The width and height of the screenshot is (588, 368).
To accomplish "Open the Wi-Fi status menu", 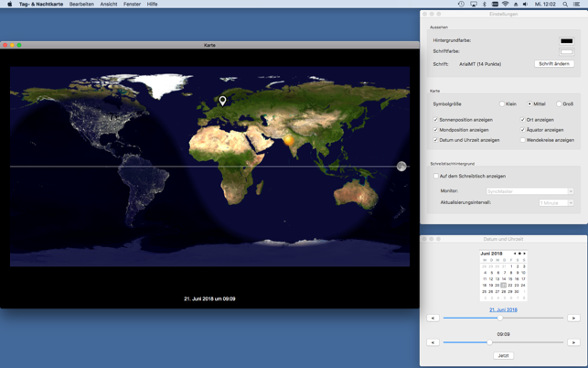I will (505, 5).
